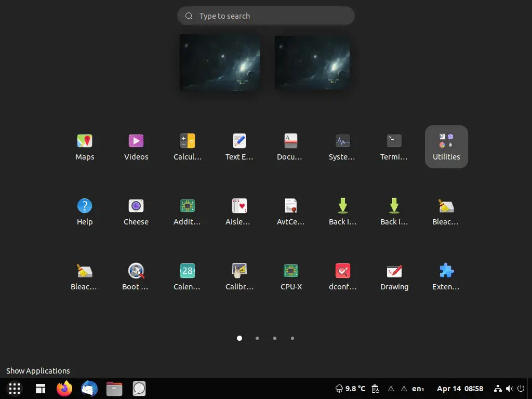Launch the Aisleriot solitaire cards icon

[x=239, y=212]
